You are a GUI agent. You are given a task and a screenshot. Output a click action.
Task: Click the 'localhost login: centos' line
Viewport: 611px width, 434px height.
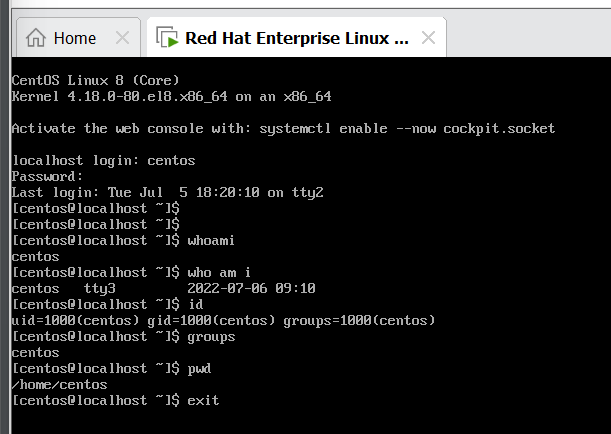point(104,161)
